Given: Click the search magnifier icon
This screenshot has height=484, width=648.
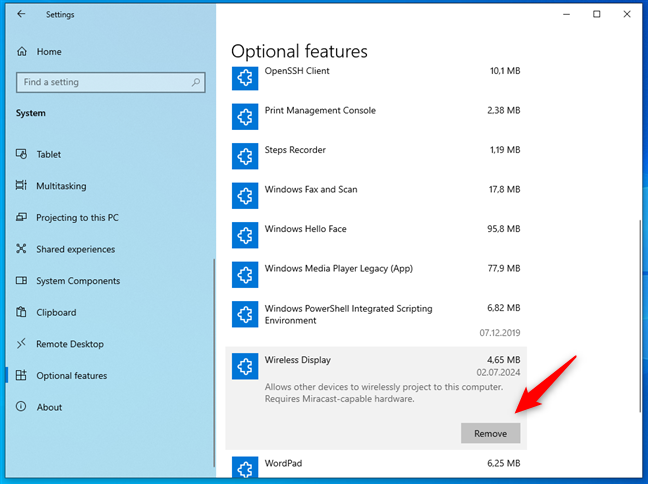Looking at the screenshot, I should tap(195, 82).
